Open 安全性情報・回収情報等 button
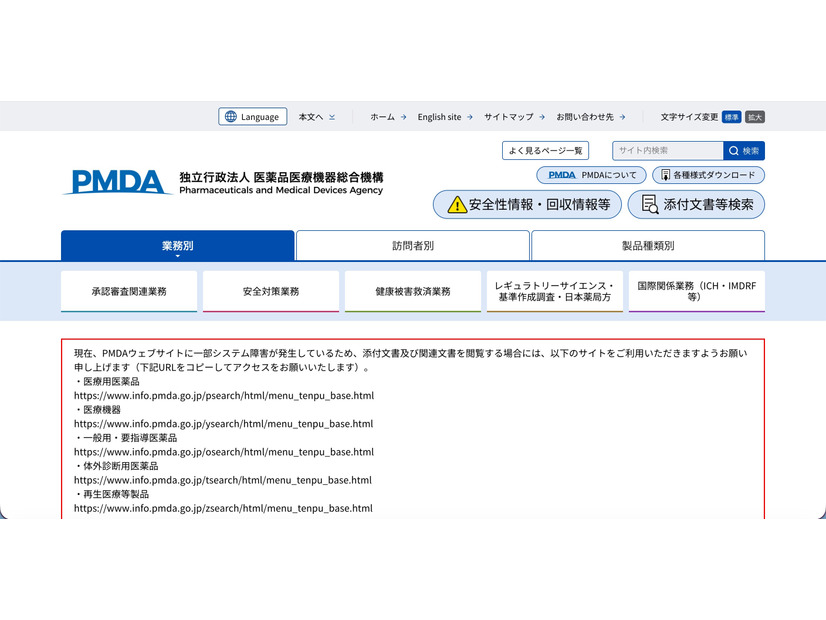The height and width of the screenshot is (620, 826). click(x=527, y=204)
